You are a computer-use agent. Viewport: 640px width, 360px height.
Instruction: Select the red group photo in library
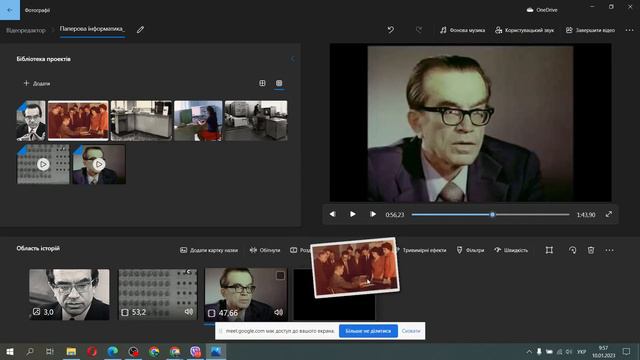tap(78, 120)
